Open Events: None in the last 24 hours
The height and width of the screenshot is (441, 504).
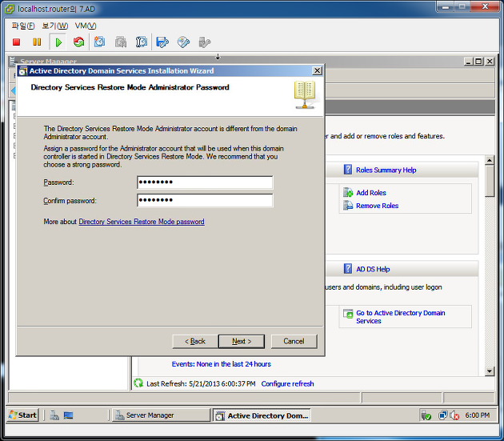coord(221,364)
